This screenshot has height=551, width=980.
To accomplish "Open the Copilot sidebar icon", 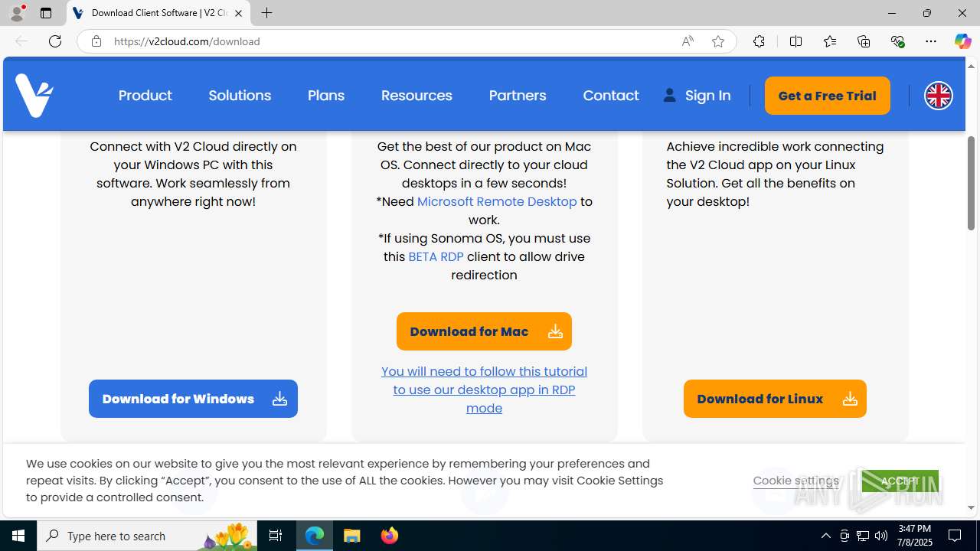I will click(962, 41).
